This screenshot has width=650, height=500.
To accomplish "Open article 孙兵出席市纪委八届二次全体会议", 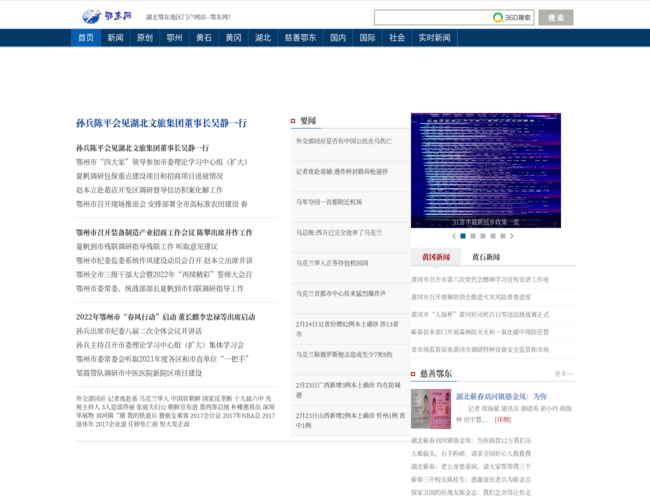I will pyautogui.click(x=139, y=331).
